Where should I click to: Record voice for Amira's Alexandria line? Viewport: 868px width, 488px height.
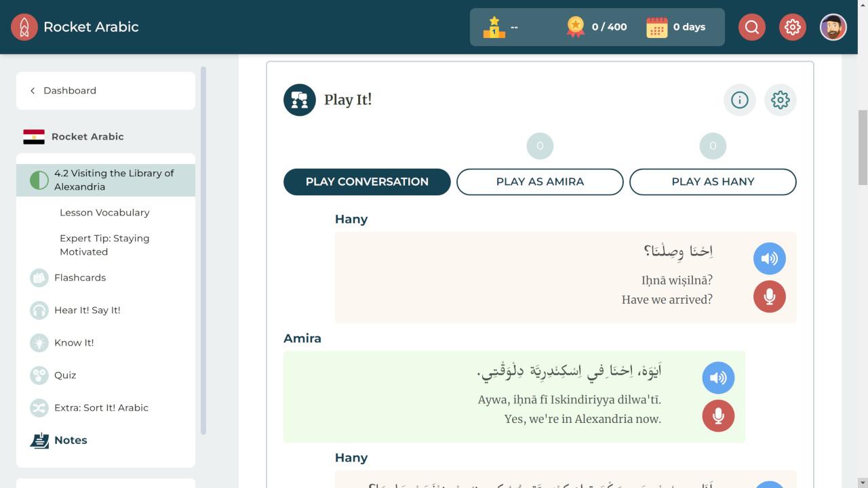(x=719, y=415)
